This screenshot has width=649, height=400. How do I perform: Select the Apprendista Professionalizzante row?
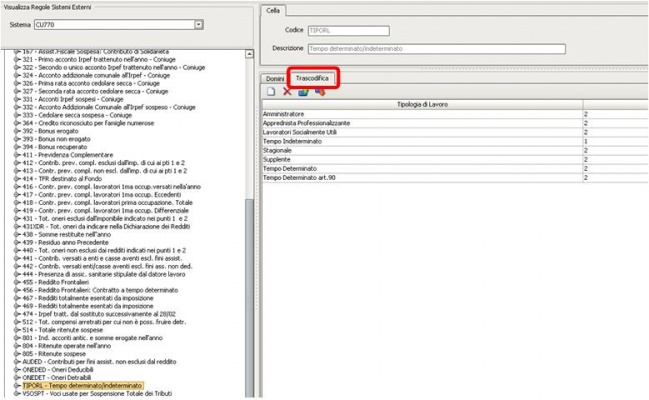[x=455, y=123]
